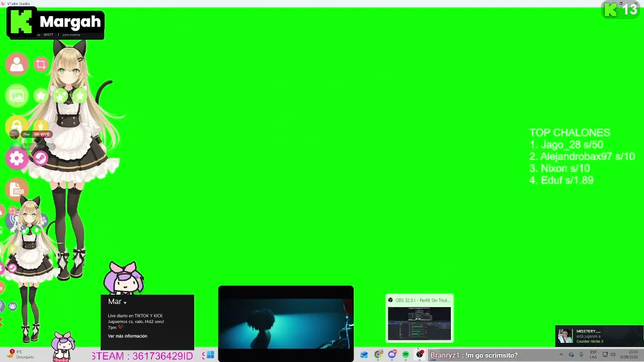Open the orange LOG icon
644x362 pixels.
tap(18, 190)
